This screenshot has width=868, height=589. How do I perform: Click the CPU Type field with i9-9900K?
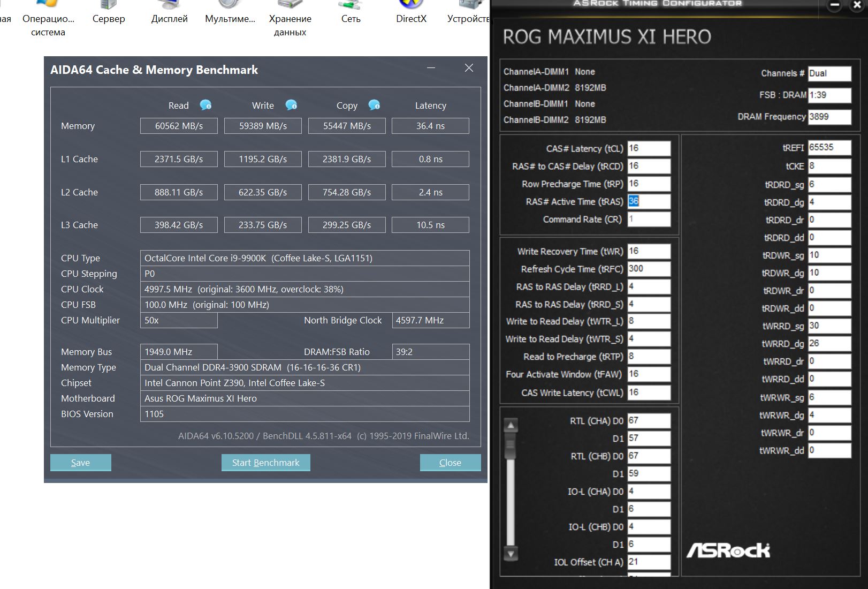tap(305, 258)
